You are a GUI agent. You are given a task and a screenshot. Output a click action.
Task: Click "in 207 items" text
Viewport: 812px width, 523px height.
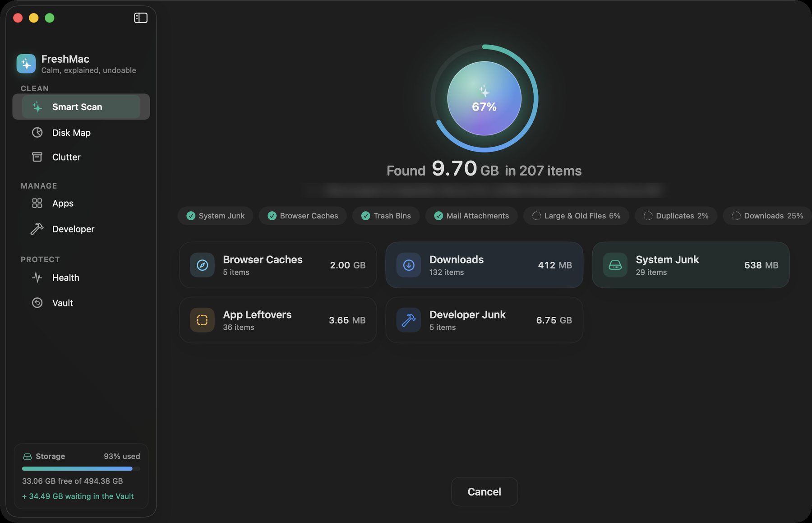point(543,171)
